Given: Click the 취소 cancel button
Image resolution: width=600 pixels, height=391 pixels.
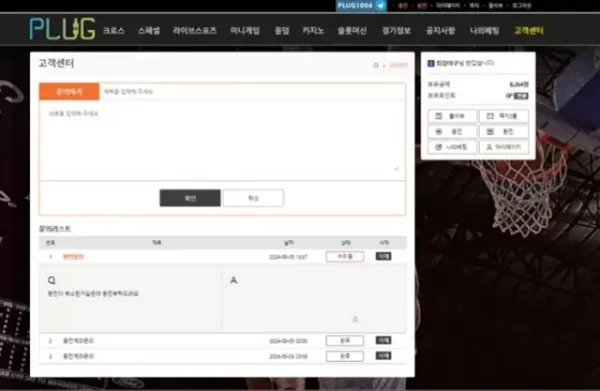Looking at the screenshot, I should pos(253,198).
